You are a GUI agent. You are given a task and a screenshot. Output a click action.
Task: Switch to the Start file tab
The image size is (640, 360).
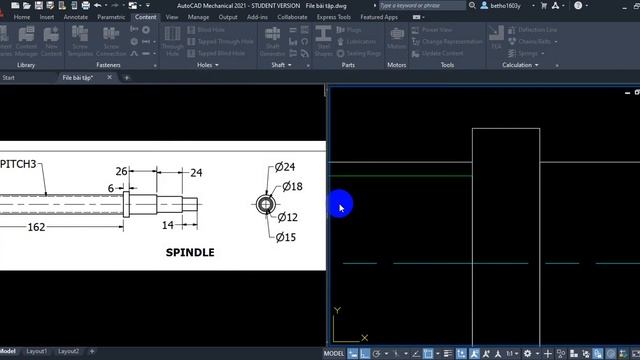pos(8,78)
